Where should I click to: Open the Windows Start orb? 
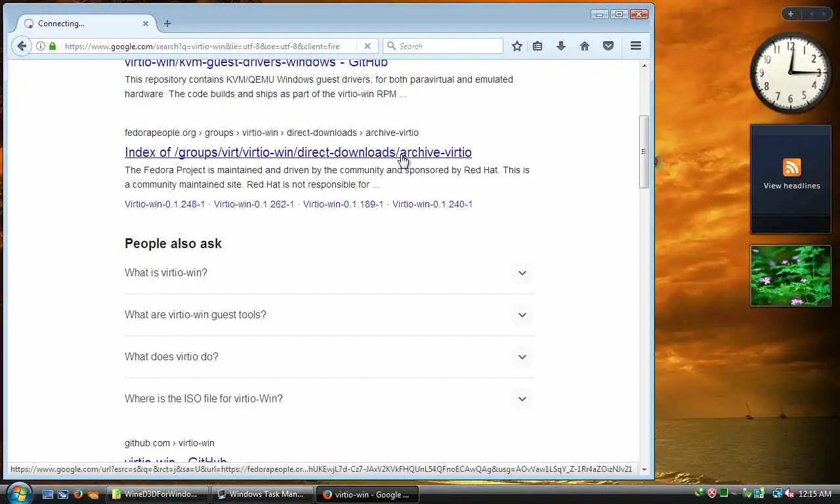click(19, 493)
